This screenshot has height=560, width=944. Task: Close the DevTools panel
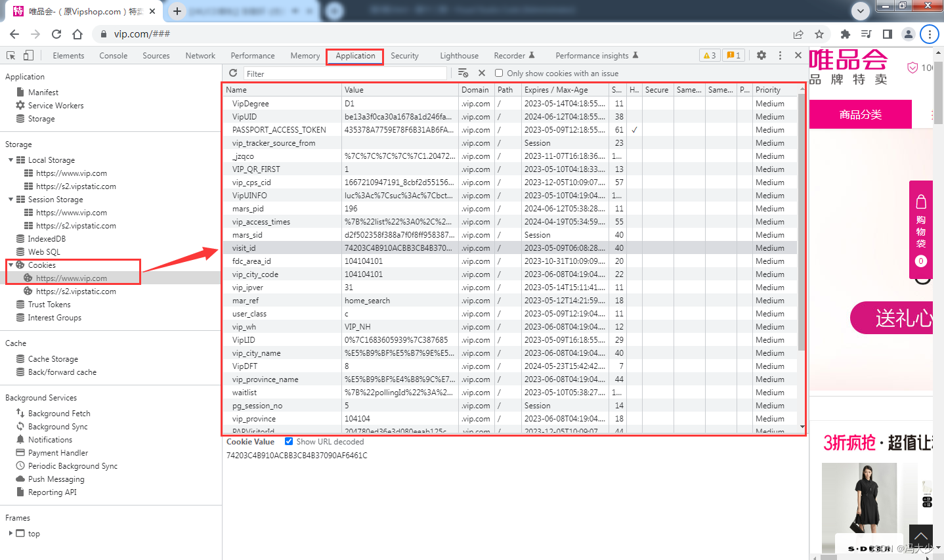coord(798,55)
